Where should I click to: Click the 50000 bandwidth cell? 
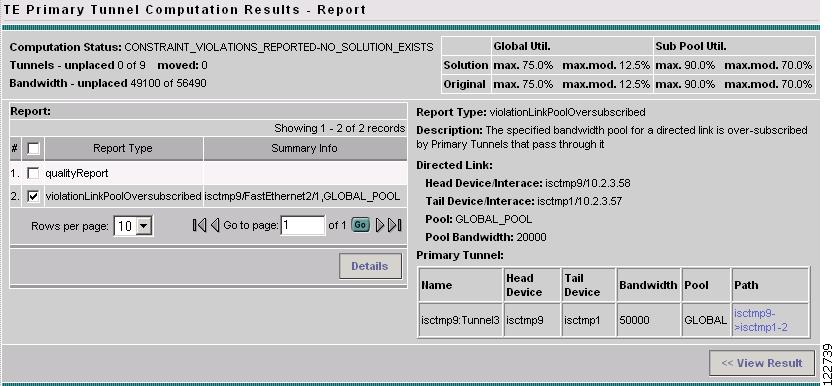[648, 321]
